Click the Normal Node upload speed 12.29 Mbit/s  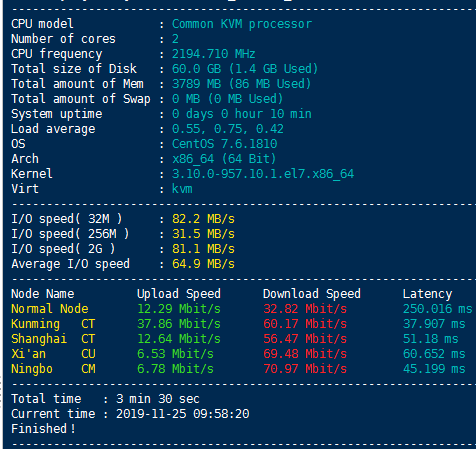click(x=179, y=309)
